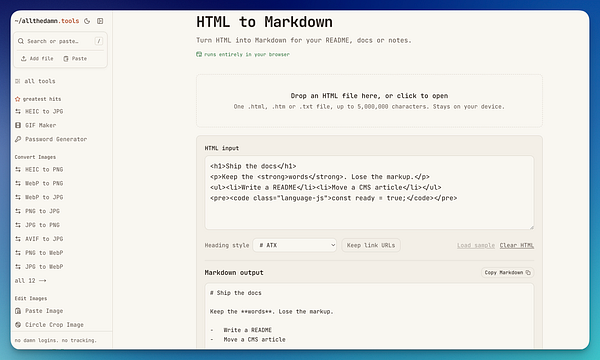Click the search magnifier icon

pyautogui.click(x=21, y=41)
